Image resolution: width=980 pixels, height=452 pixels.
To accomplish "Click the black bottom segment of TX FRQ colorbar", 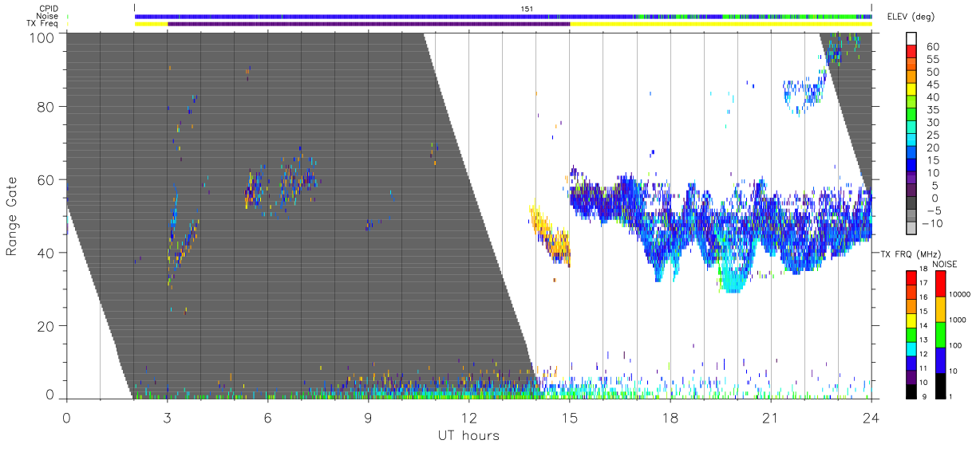I will click(911, 391).
